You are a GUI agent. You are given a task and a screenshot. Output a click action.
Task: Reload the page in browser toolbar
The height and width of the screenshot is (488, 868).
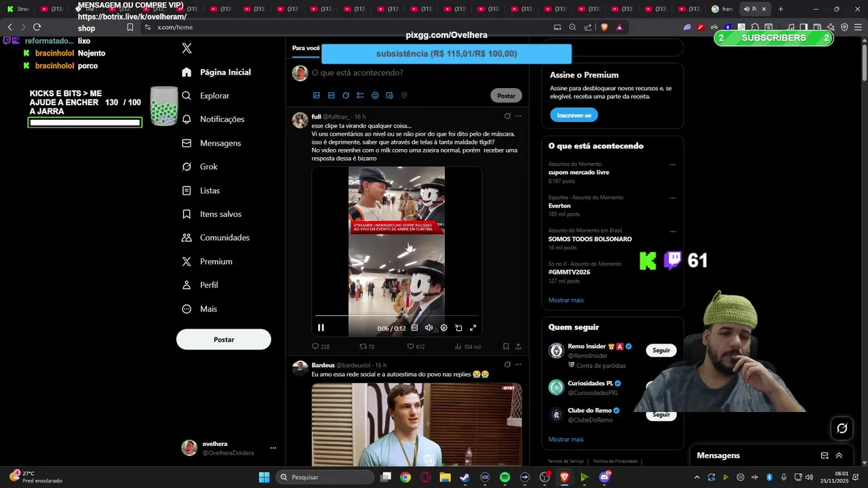click(x=37, y=27)
